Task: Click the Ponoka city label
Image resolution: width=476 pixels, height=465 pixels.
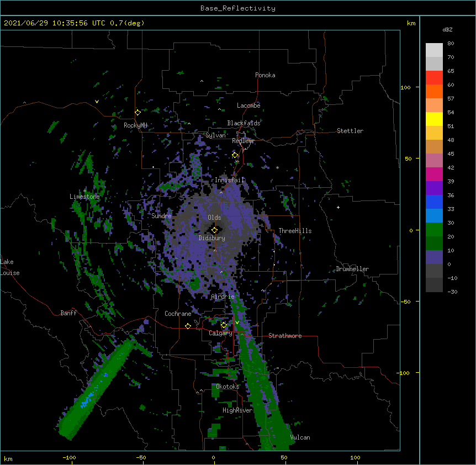Action: [265, 75]
